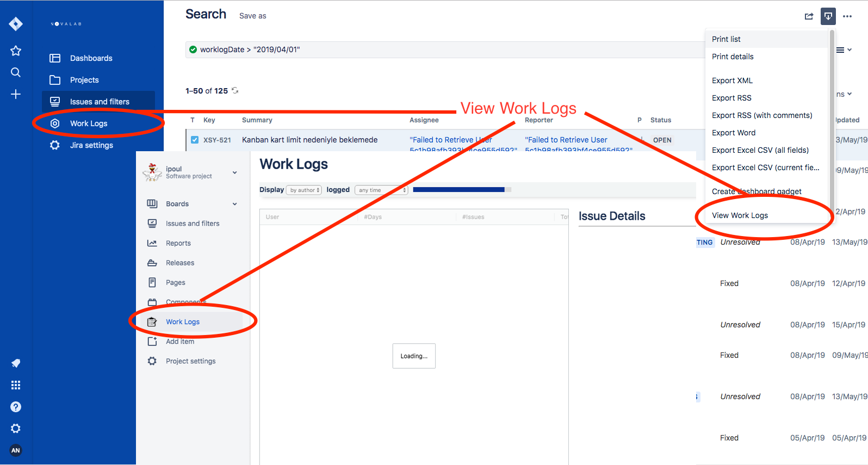Click the Dashboards icon

[55, 58]
